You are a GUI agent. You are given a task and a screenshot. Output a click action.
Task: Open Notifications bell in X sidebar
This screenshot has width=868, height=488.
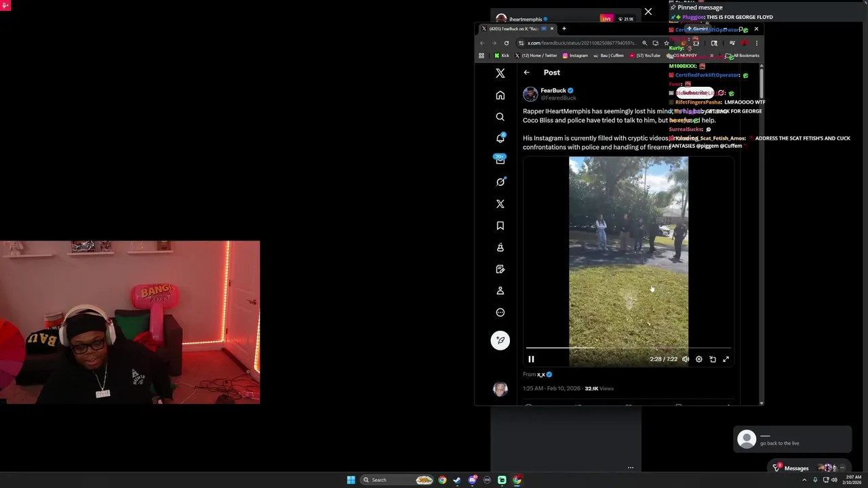pyautogui.click(x=500, y=138)
